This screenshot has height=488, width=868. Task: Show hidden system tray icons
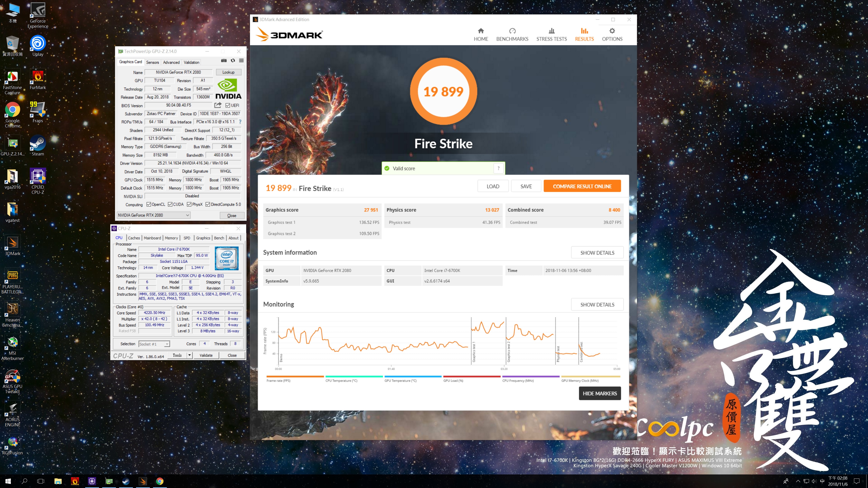pyautogui.click(x=797, y=481)
